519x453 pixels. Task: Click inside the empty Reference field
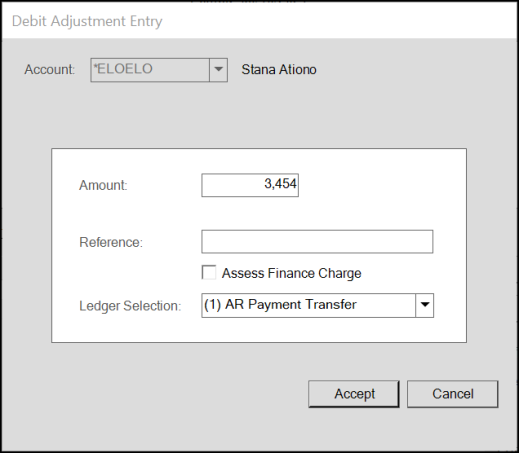[x=317, y=242]
